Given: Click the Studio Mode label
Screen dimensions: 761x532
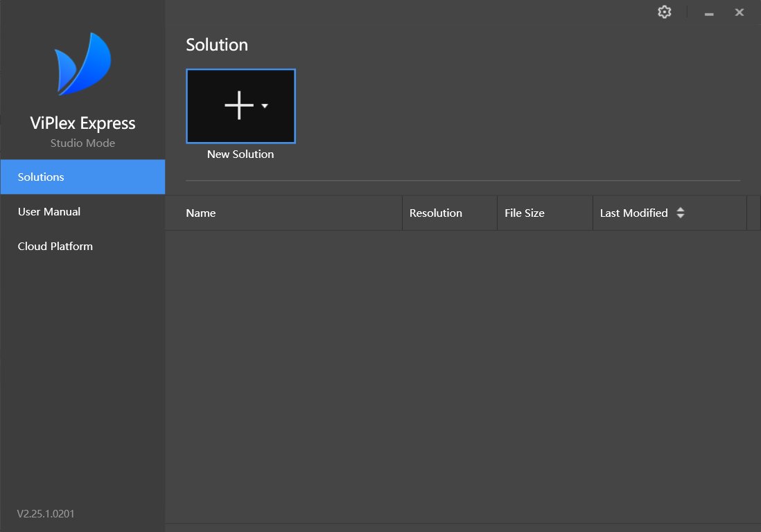Looking at the screenshot, I should 82,143.
